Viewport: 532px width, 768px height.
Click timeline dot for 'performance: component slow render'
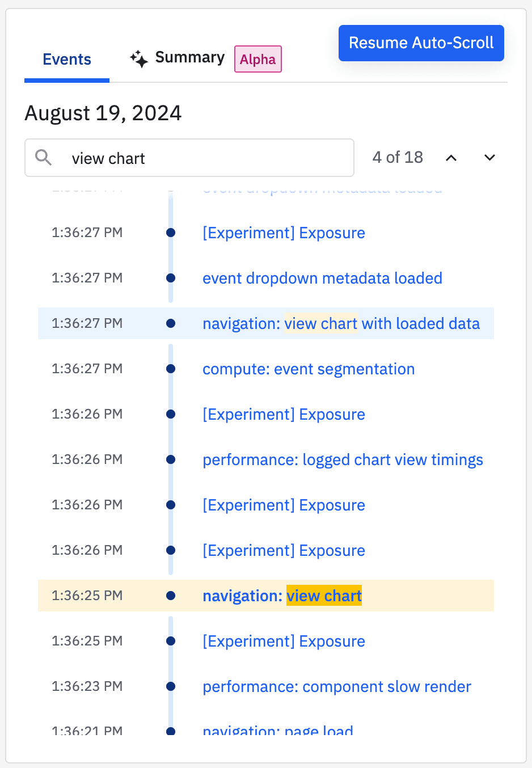[x=171, y=686]
